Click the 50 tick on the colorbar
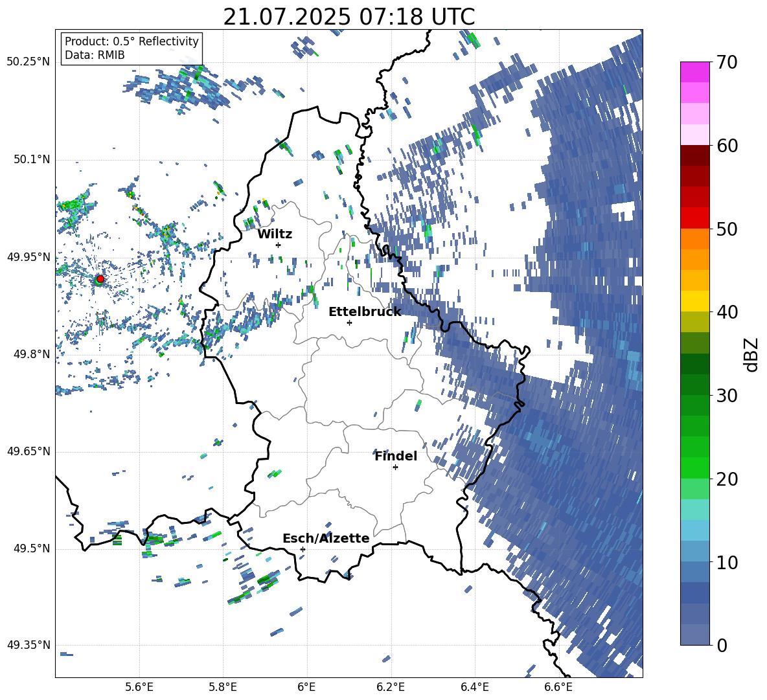 727,229
